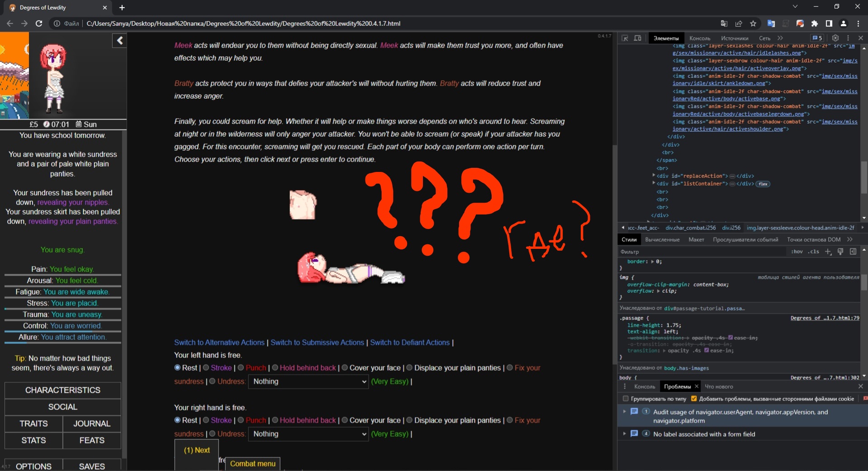Click Switch to Alternative Actions link
This screenshot has width=868, height=471.
(x=219, y=343)
